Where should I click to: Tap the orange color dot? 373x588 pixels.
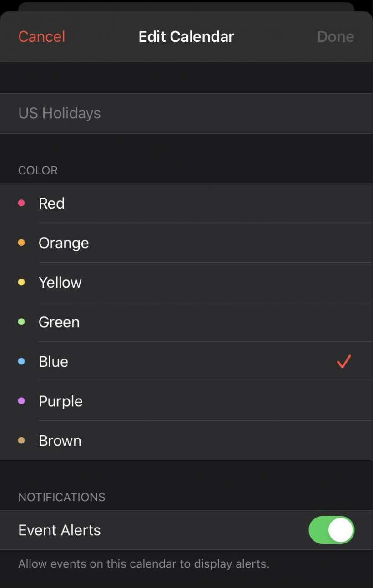coord(21,243)
